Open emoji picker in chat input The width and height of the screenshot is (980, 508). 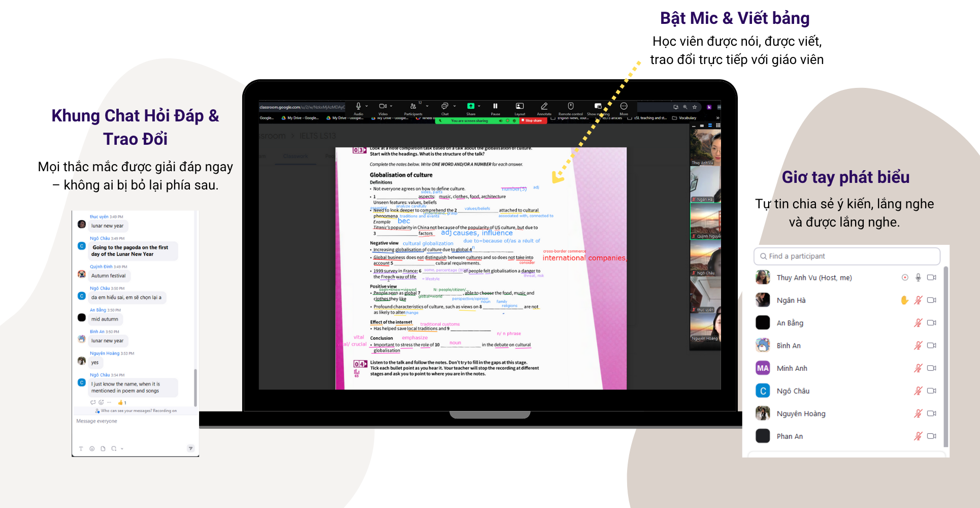92,449
